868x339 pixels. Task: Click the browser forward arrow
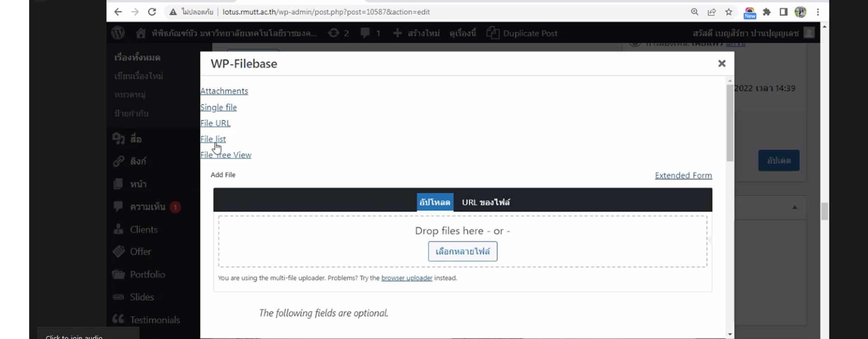tap(135, 12)
